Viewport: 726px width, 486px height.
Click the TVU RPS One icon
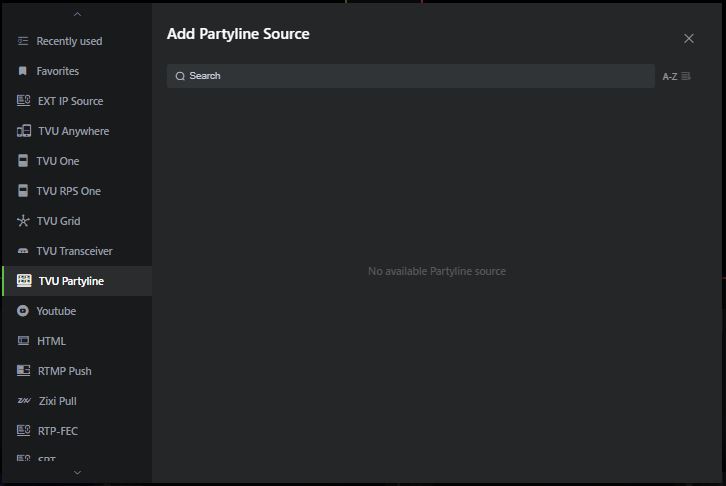pyautogui.click(x=23, y=191)
